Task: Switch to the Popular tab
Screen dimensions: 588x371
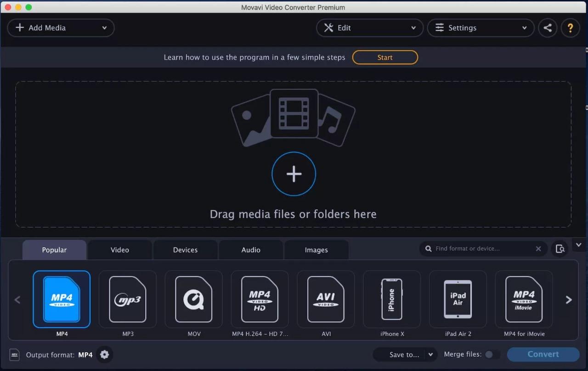Action: pyautogui.click(x=54, y=250)
